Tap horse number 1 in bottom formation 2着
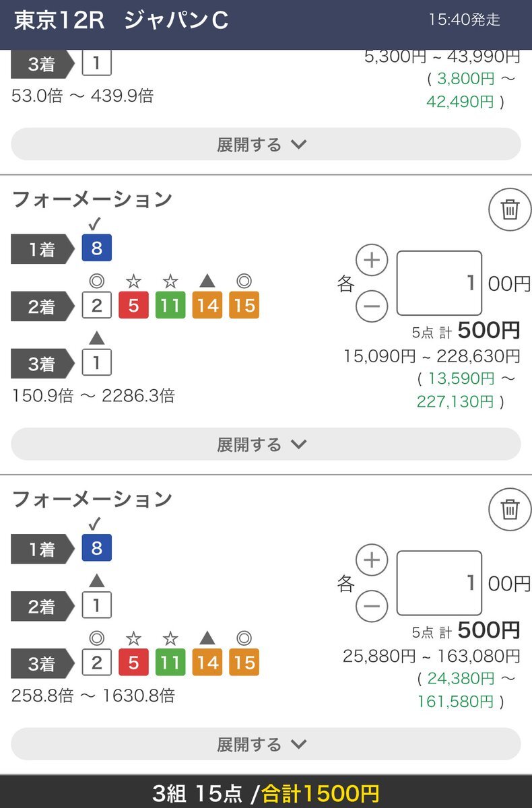Screen dimensions: 532x808 (96, 606)
